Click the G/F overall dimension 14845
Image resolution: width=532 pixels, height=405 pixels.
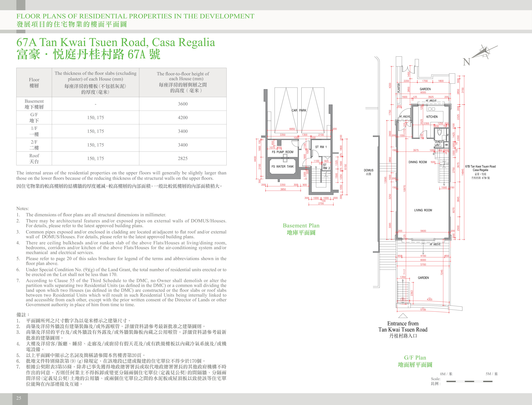463,172
